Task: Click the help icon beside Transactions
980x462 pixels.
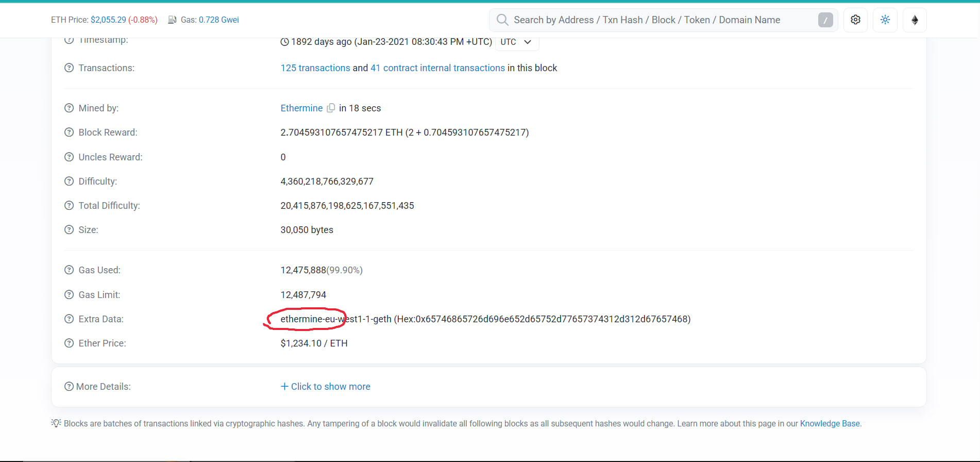Action: tap(69, 68)
